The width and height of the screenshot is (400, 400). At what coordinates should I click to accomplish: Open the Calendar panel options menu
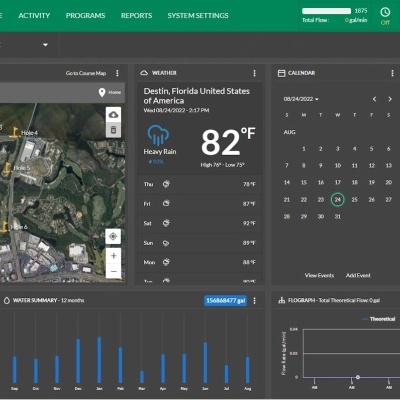[x=392, y=73]
